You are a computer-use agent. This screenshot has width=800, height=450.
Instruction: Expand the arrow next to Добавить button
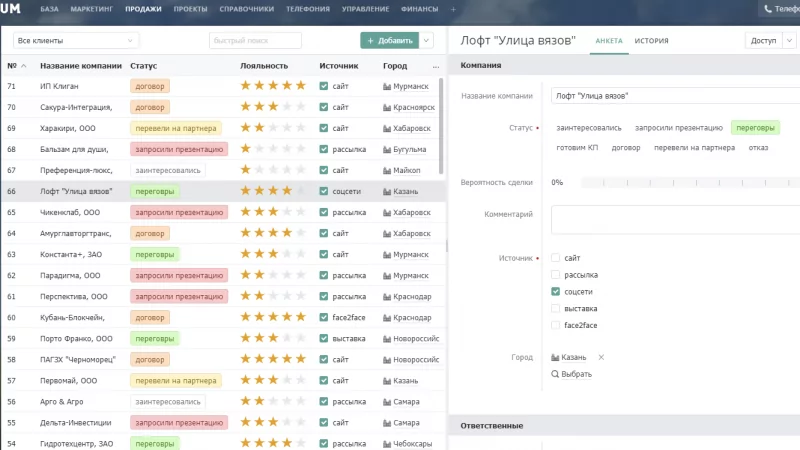(x=427, y=41)
